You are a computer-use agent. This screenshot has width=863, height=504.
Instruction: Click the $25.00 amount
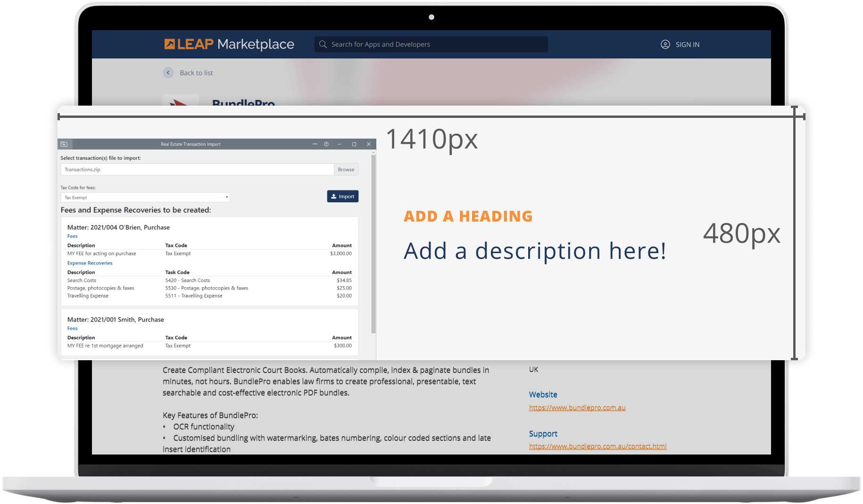coord(344,288)
